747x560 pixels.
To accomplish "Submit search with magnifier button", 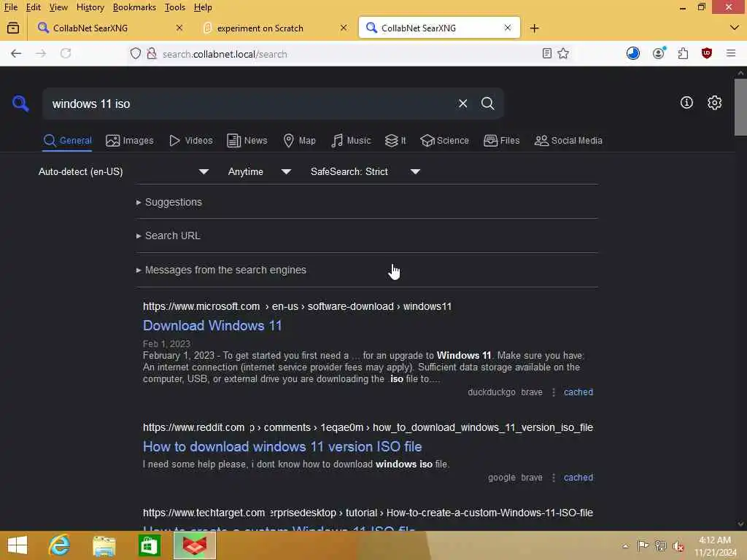I will [487, 104].
